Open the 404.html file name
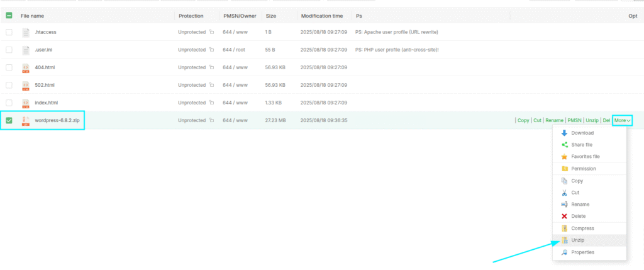The image size is (644, 270). click(x=45, y=67)
